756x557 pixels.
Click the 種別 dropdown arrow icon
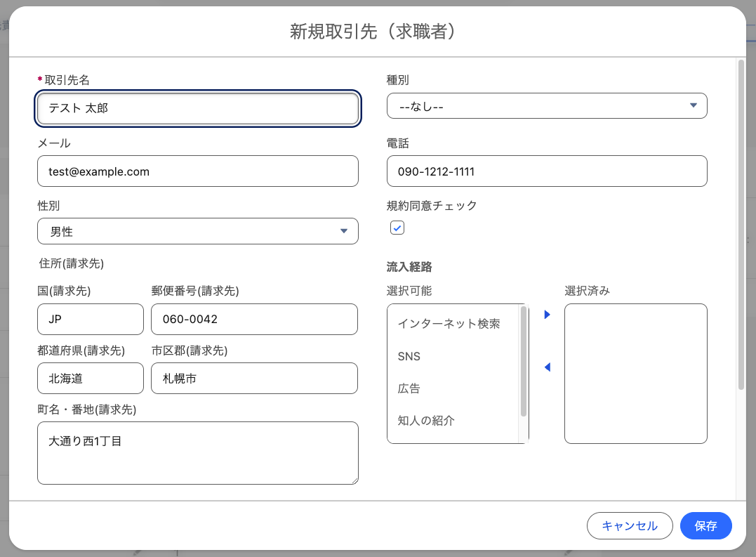694,105
